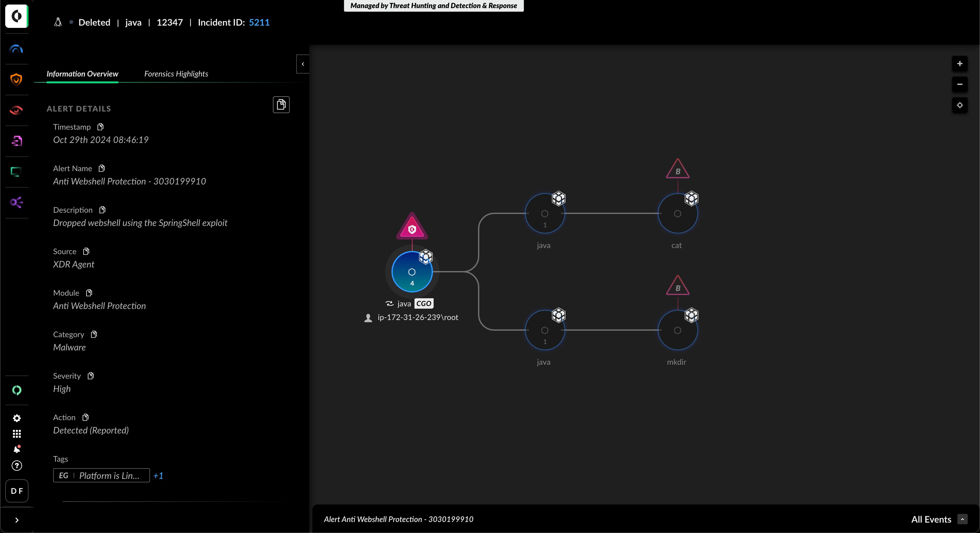Copy the Description field

click(x=102, y=209)
